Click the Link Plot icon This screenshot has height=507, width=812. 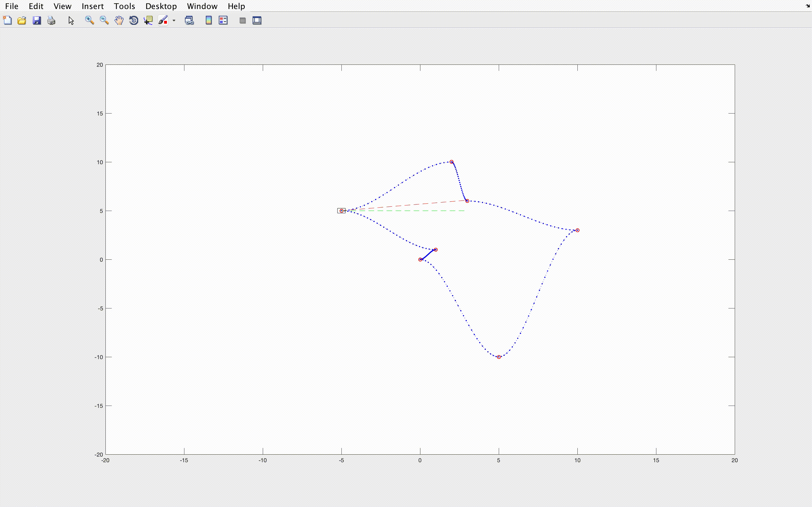pos(189,21)
